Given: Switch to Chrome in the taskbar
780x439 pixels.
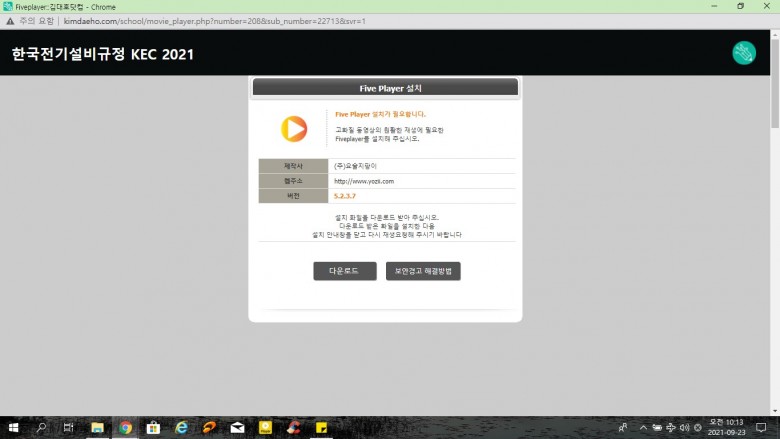Looking at the screenshot, I should tap(125, 427).
